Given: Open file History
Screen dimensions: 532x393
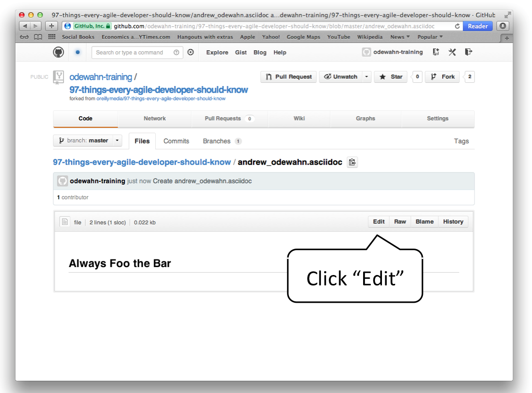Looking at the screenshot, I should point(453,221).
